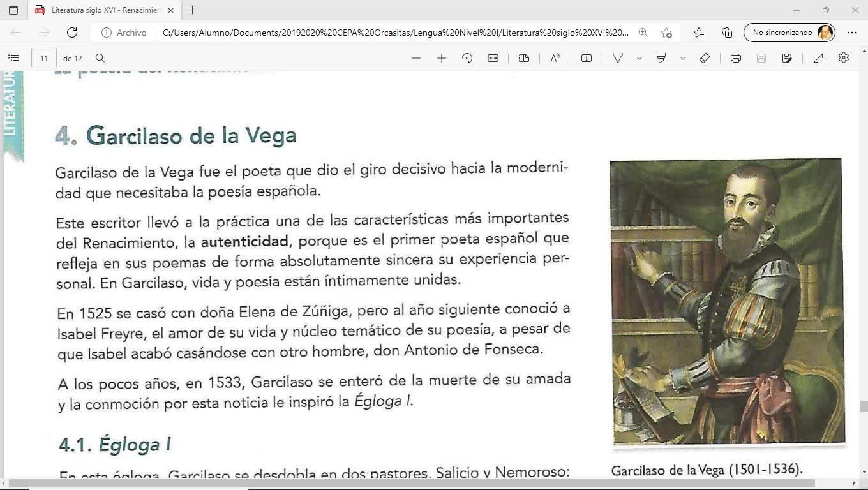This screenshot has height=490, width=868.
Task: Click the No sincronizando profile button
Action: pos(789,33)
